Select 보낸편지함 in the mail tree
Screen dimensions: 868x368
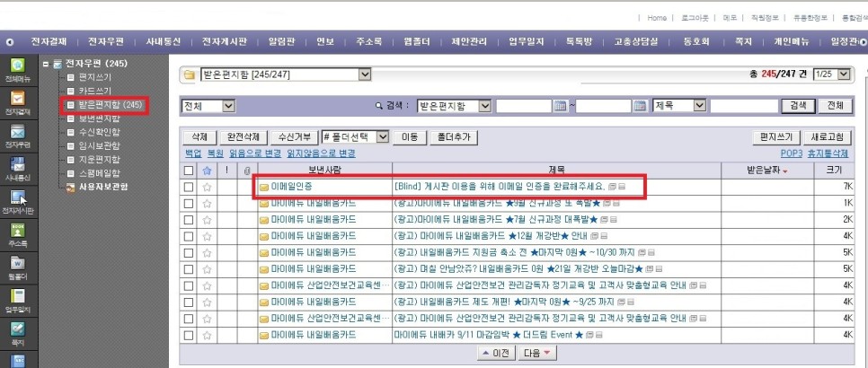[100, 118]
